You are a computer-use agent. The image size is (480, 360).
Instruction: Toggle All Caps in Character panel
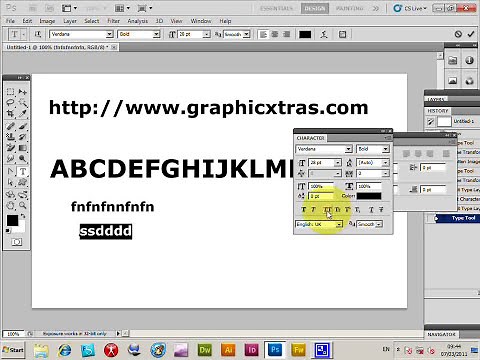[327, 210]
